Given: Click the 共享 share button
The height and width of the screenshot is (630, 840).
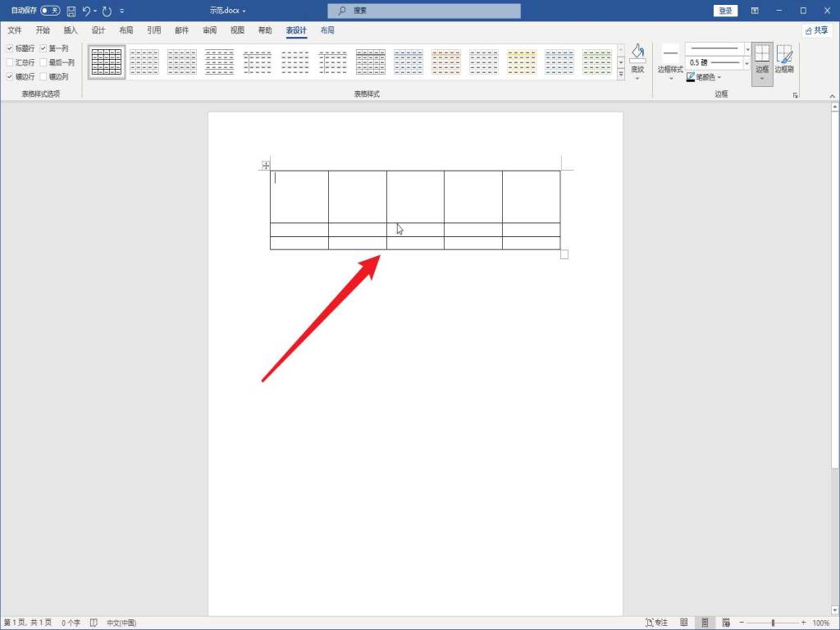Looking at the screenshot, I should (817, 30).
